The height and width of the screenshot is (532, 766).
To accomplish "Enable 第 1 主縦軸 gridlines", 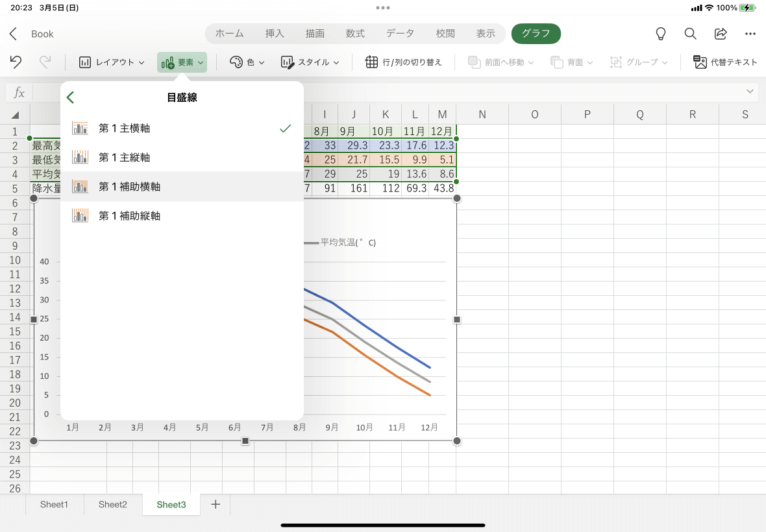I will (x=182, y=157).
